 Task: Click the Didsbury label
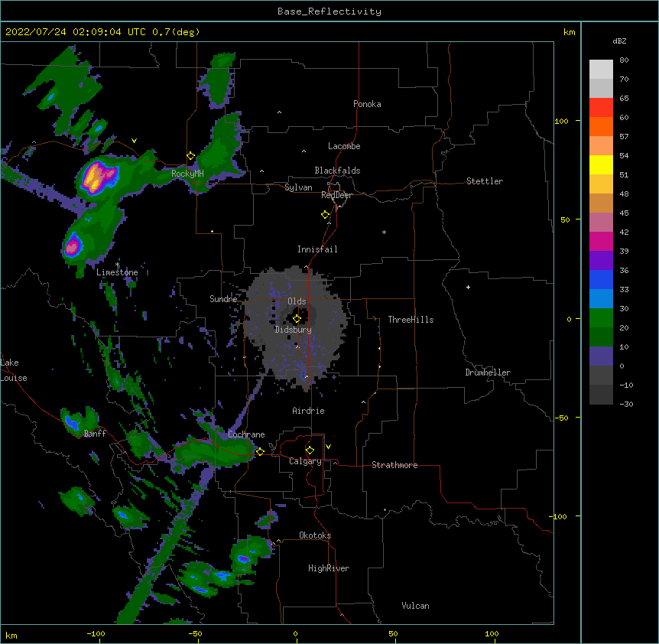(x=293, y=330)
